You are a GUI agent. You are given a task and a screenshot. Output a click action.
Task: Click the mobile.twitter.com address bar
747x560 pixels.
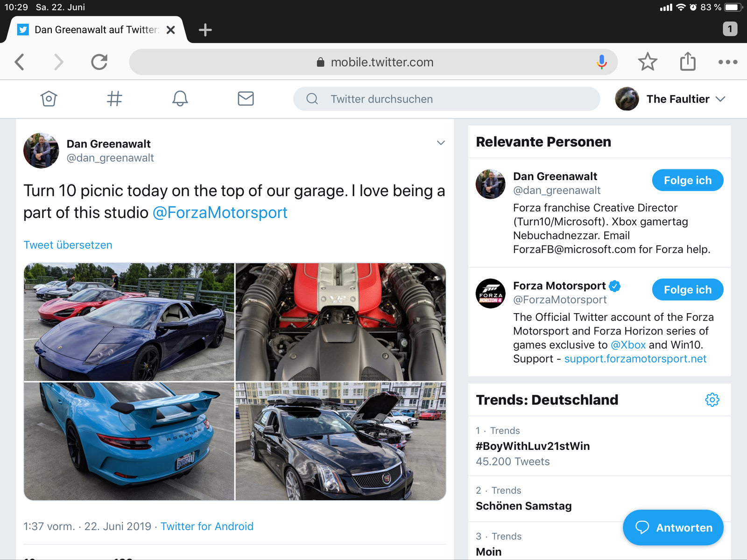[x=373, y=62]
